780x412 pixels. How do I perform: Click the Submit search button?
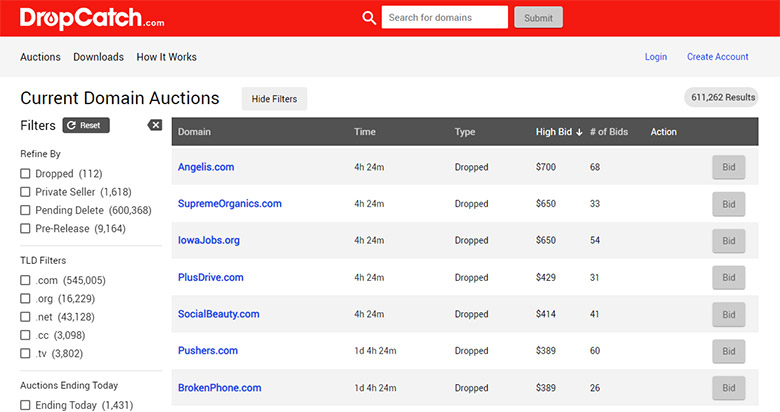tap(538, 17)
